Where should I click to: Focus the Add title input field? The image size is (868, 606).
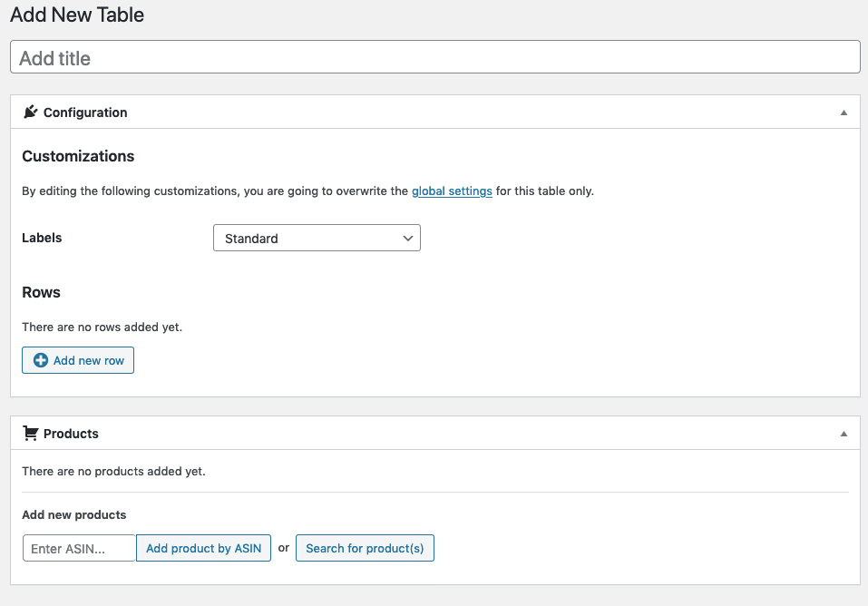click(x=435, y=56)
